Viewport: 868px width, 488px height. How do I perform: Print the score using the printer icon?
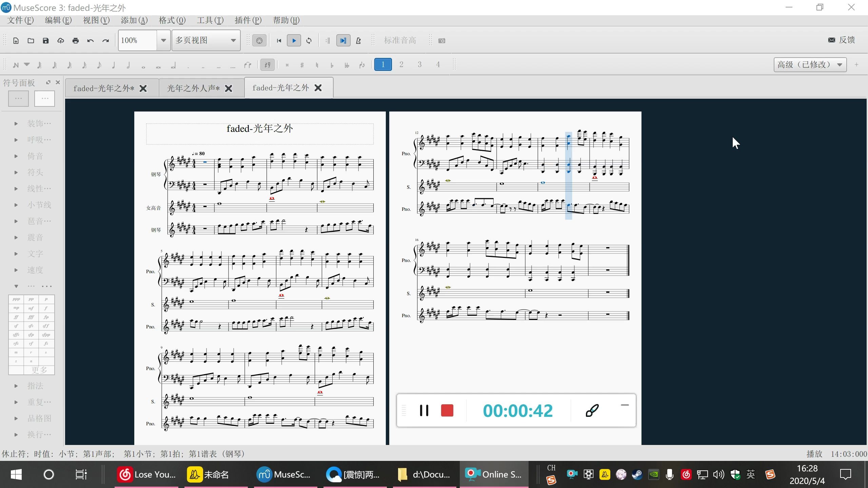click(76, 41)
